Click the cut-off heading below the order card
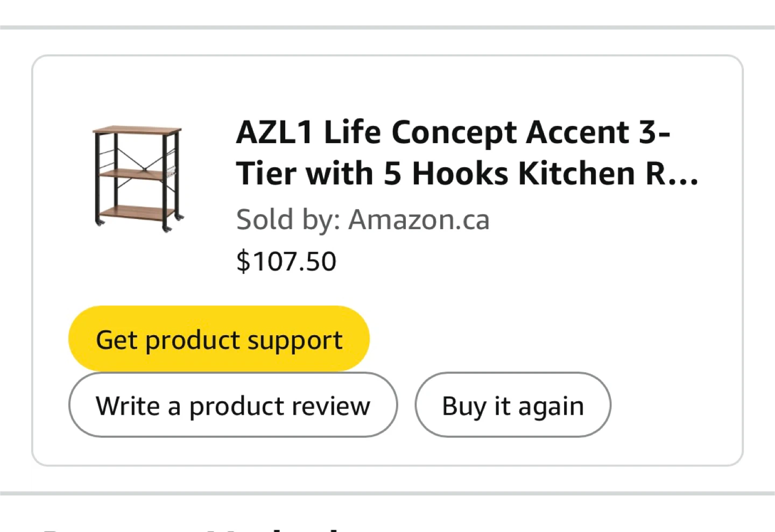Viewport: 775px width, 532px height. [x=194, y=528]
